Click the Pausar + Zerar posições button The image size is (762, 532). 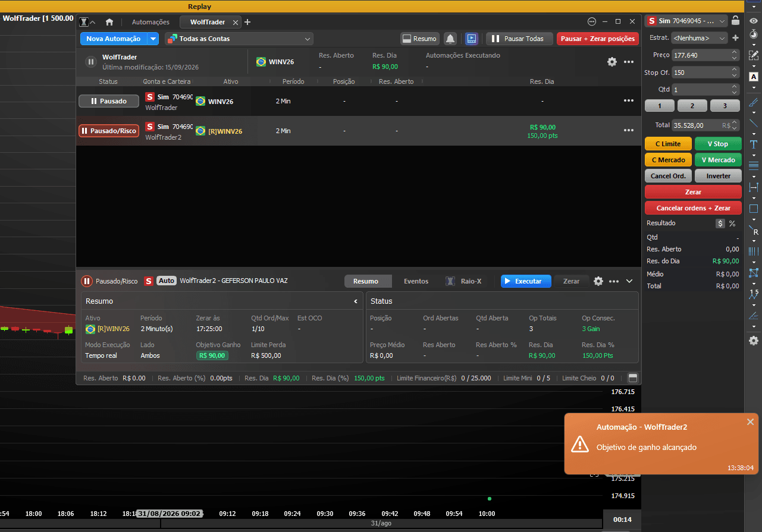pyautogui.click(x=598, y=39)
